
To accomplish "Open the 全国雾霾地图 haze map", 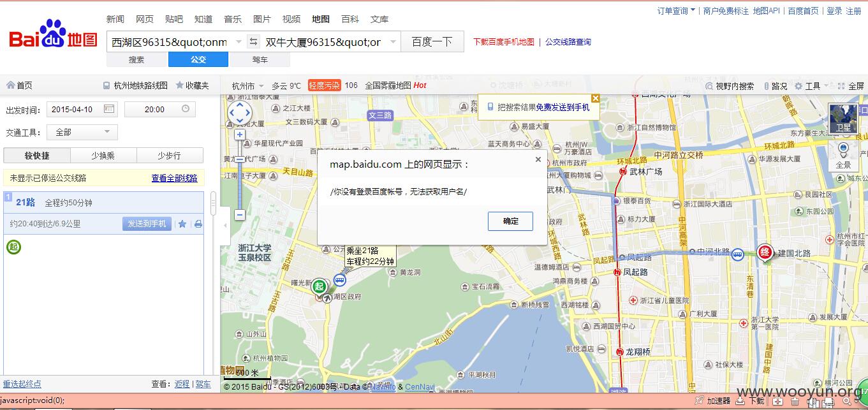I will [388, 85].
